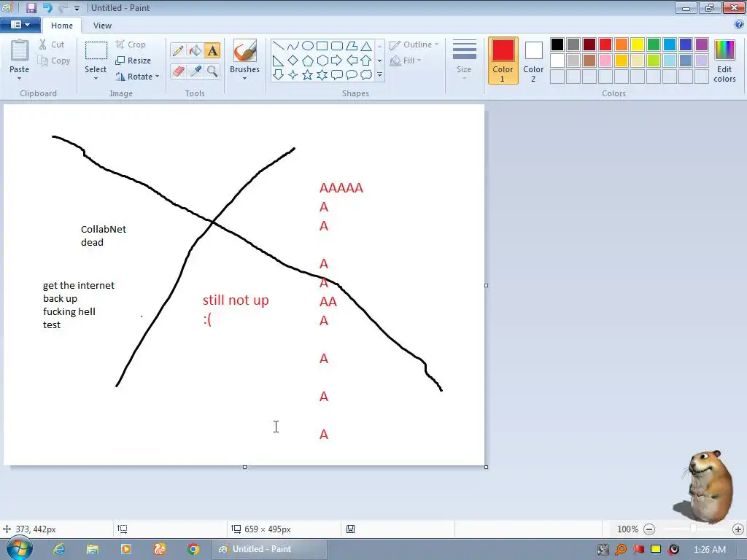
Task: Pick the yellow color swatch
Action: point(638,44)
